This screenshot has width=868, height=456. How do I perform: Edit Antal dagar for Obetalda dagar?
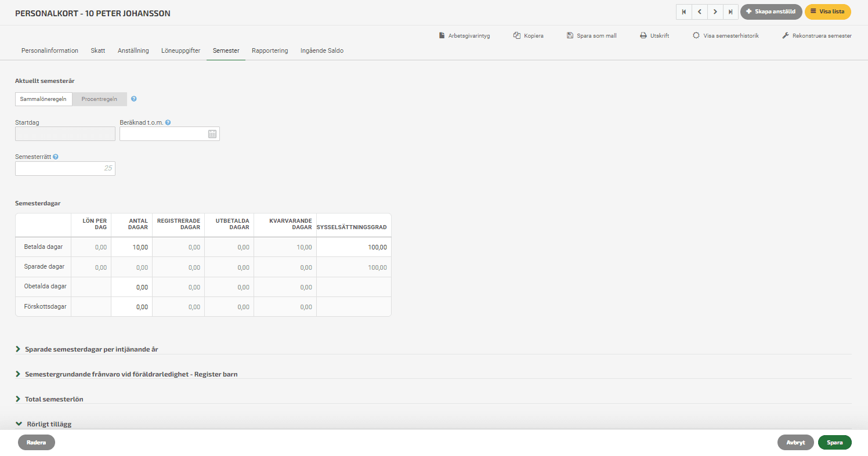coord(132,287)
